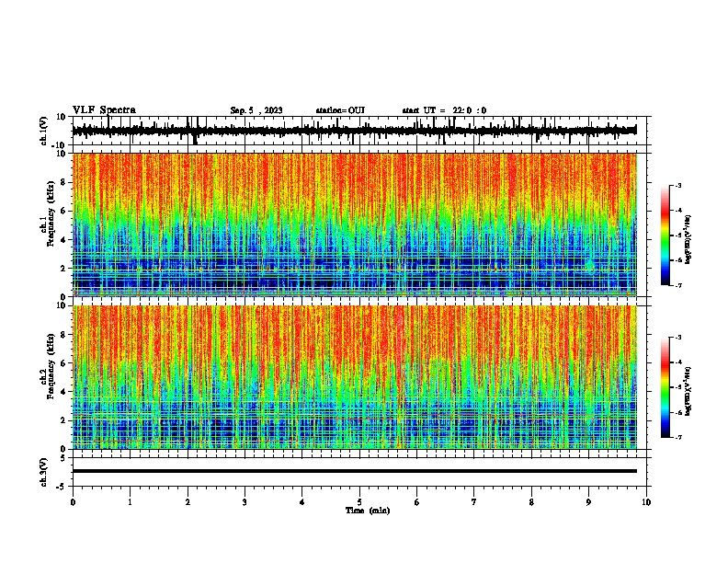Screen dimensions: 728x563
Task: Click the ch.2 frequency spectrogram panel
Action: point(355,377)
